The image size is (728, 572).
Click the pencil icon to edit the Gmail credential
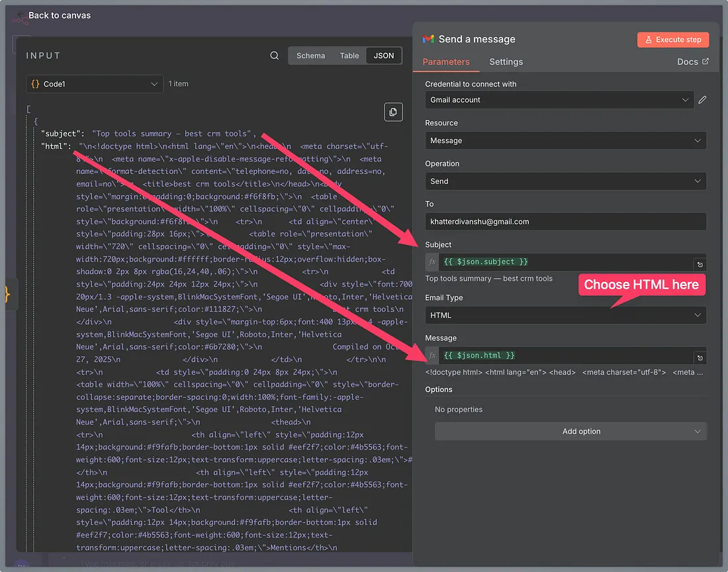click(x=702, y=100)
